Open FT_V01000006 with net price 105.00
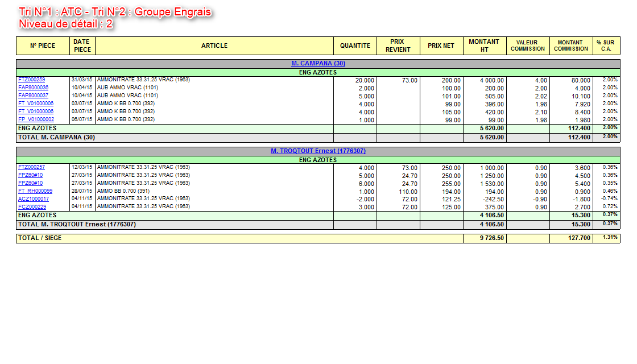The image size is (637, 364). (36, 112)
